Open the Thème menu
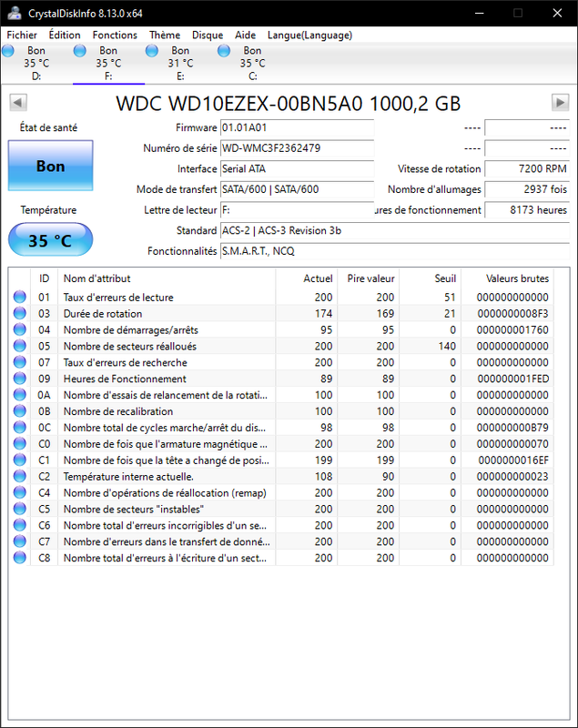578x728 pixels. point(165,35)
